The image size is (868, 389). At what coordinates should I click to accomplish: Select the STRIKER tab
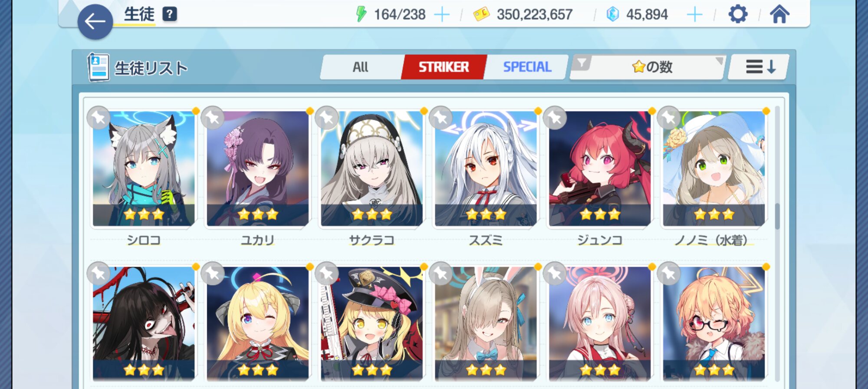coord(444,67)
